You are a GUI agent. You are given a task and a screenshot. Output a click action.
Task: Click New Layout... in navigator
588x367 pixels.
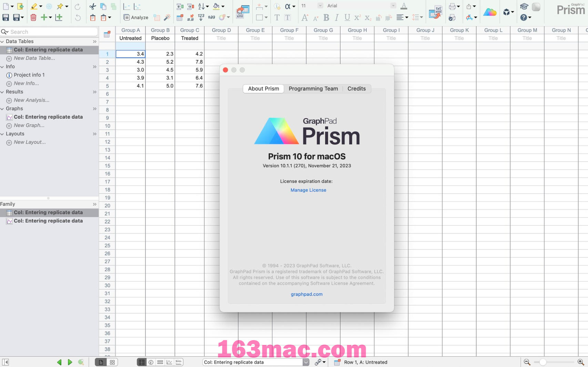click(30, 142)
